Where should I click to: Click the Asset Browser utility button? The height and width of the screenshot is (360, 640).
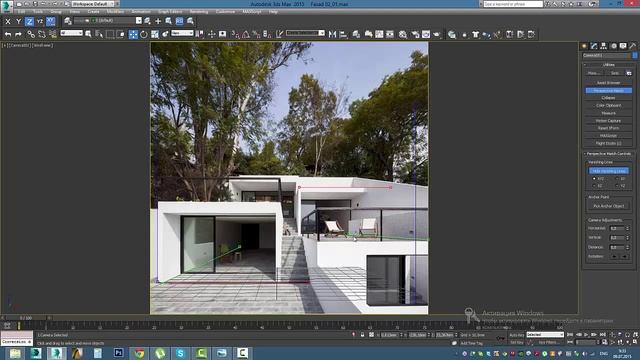[x=609, y=83]
